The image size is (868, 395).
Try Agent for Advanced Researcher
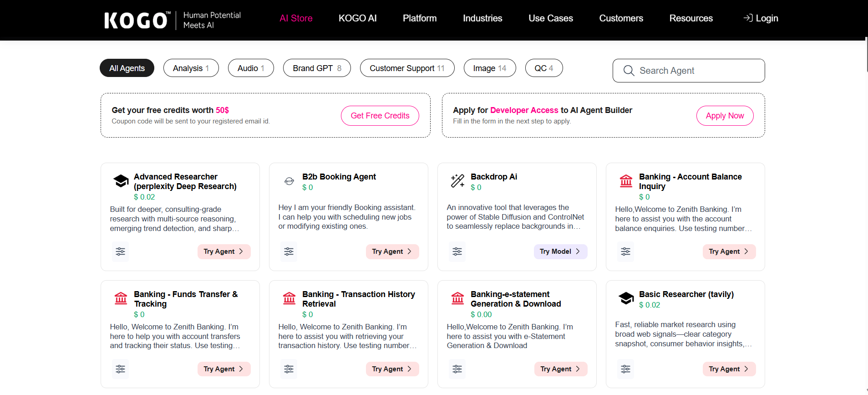click(x=224, y=251)
